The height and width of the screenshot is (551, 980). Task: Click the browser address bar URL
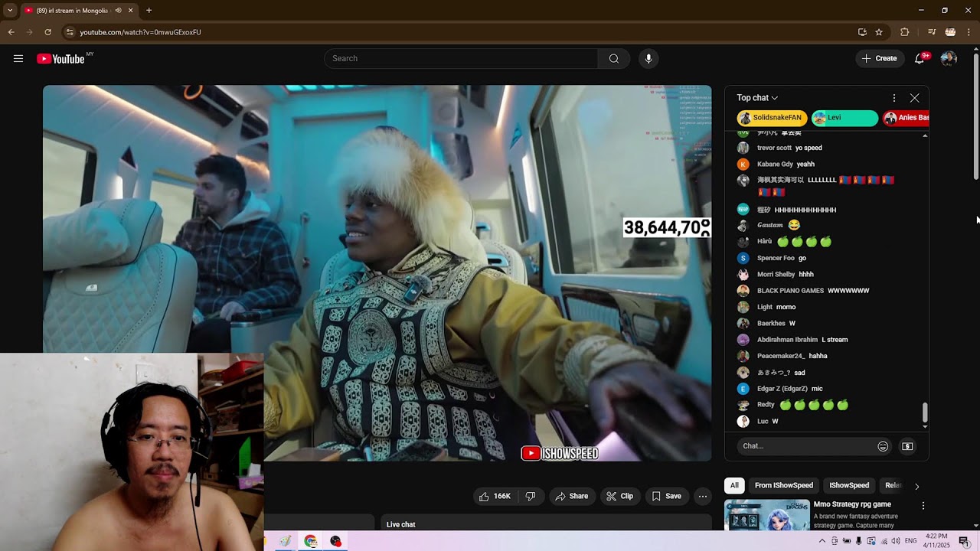click(141, 32)
